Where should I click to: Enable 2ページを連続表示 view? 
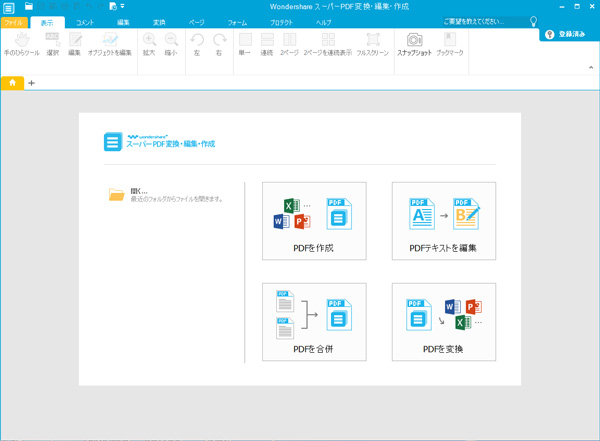(x=328, y=45)
